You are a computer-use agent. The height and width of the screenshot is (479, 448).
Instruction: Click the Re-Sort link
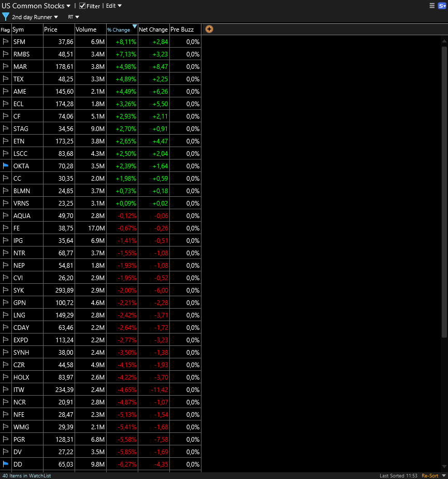pos(430,476)
